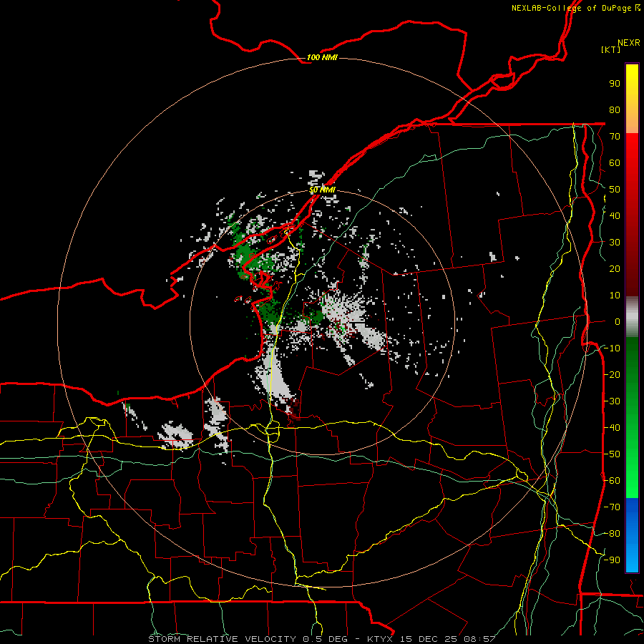
Task: Click the 08:57 timestamp
Action: pyautogui.click(x=479, y=639)
